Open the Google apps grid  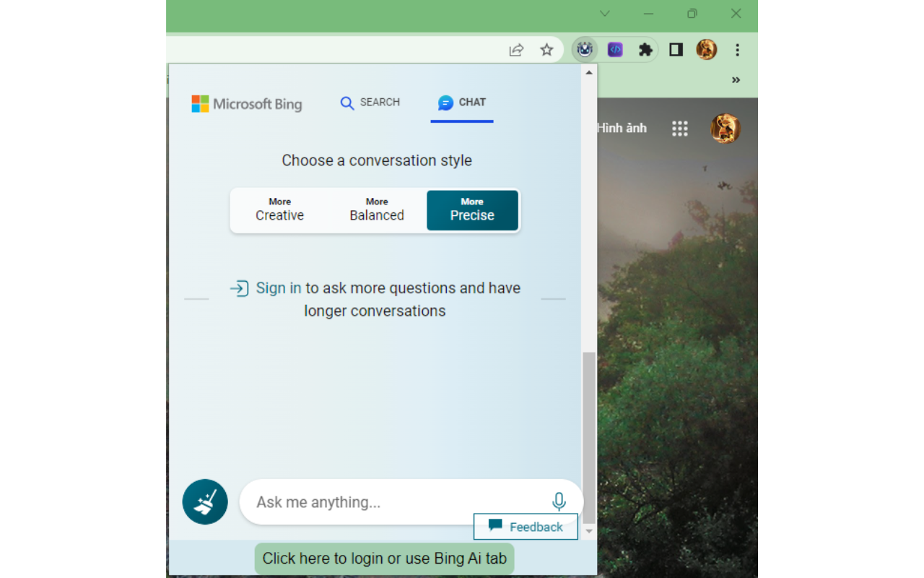(679, 128)
